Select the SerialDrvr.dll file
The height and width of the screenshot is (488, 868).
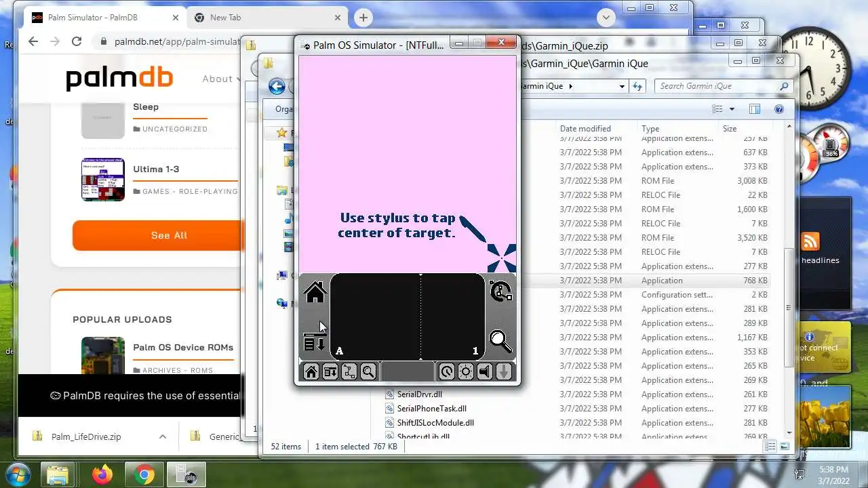[420, 394]
